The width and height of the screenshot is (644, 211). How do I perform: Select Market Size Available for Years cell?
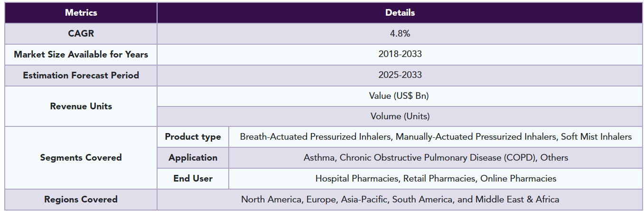pyautogui.click(x=81, y=55)
